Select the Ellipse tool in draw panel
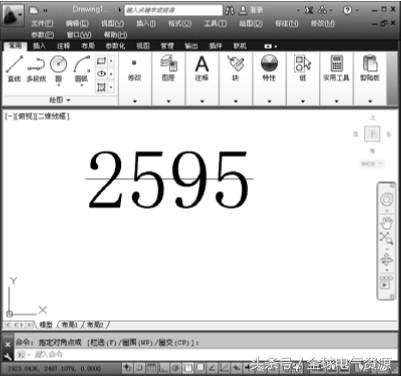 [101, 74]
